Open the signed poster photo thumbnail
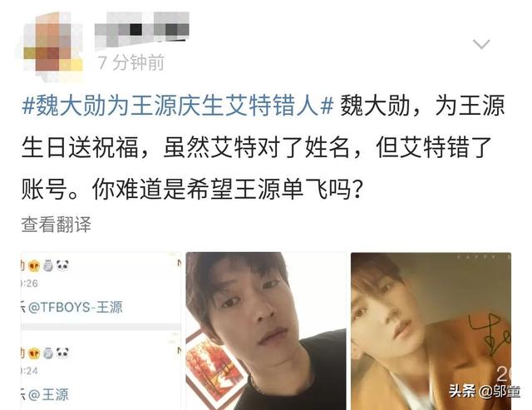The height and width of the screenshot is (410, 532). 431,331
